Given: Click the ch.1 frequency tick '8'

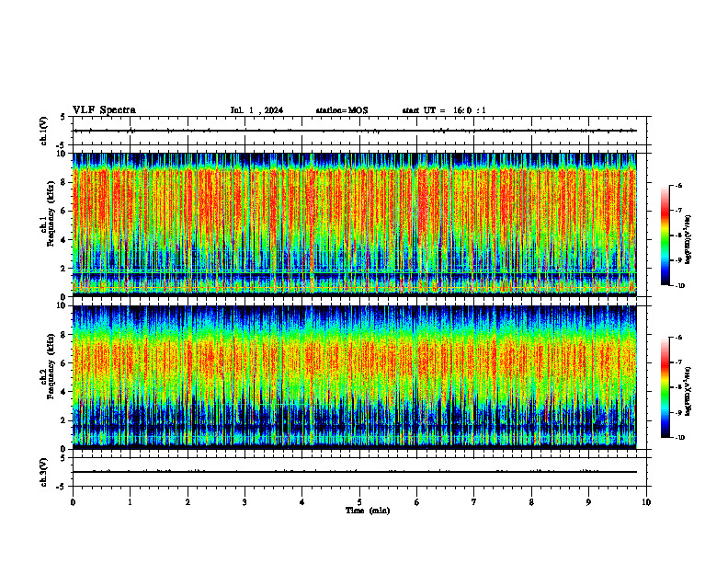Looking at the screenshot, I should click(x=63, y=182).
